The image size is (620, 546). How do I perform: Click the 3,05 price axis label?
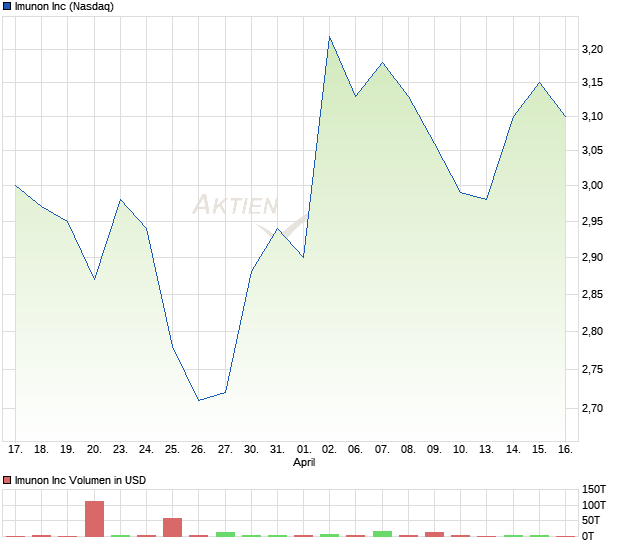coord(592,150)
